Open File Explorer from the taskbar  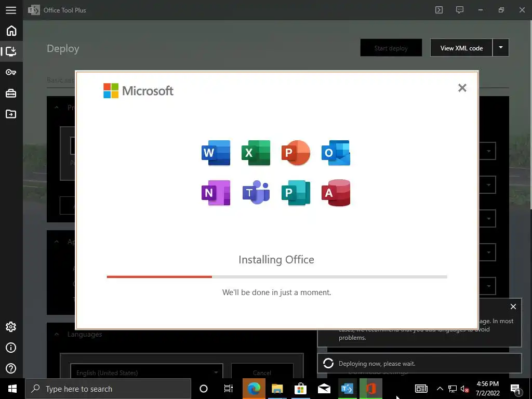point(277,389)
